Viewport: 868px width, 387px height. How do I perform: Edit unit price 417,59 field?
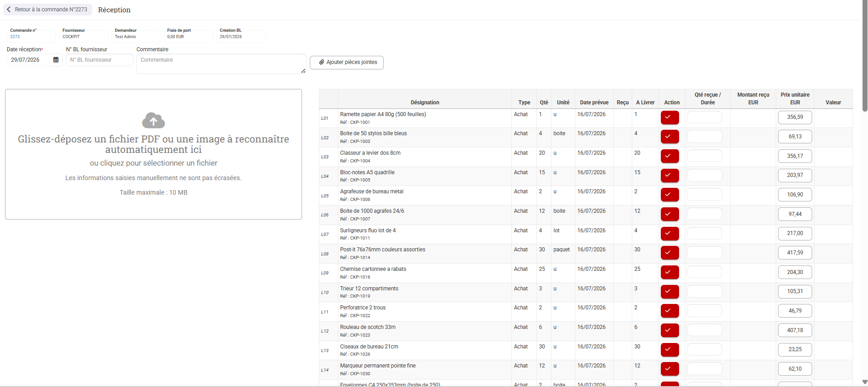tap(795, 253)
